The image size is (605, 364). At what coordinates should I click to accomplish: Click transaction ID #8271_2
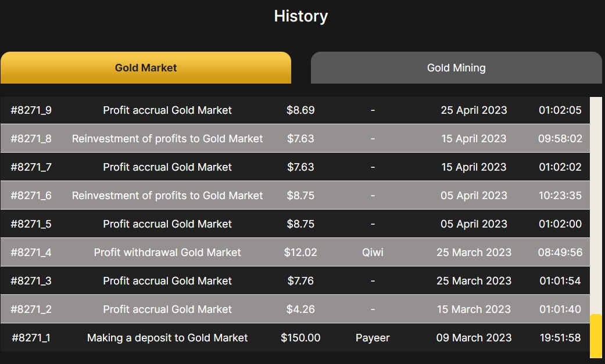coord(31,309)
